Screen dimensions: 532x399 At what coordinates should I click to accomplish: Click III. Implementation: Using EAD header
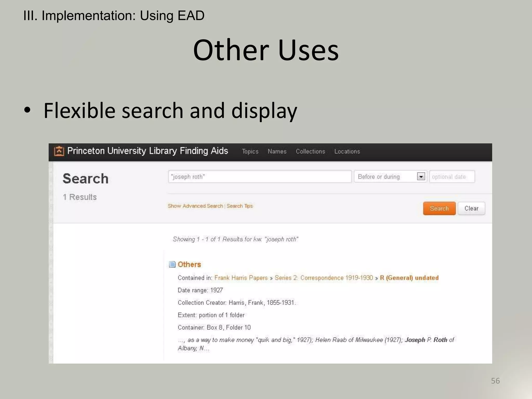(114, 16)
